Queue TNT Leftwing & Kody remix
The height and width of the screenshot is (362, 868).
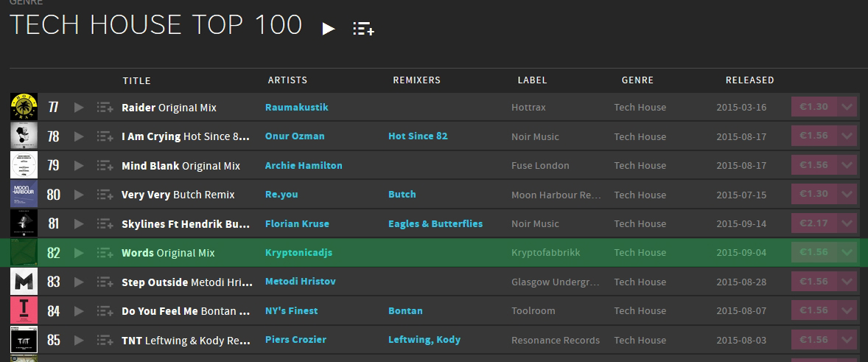tap(104, 341)
